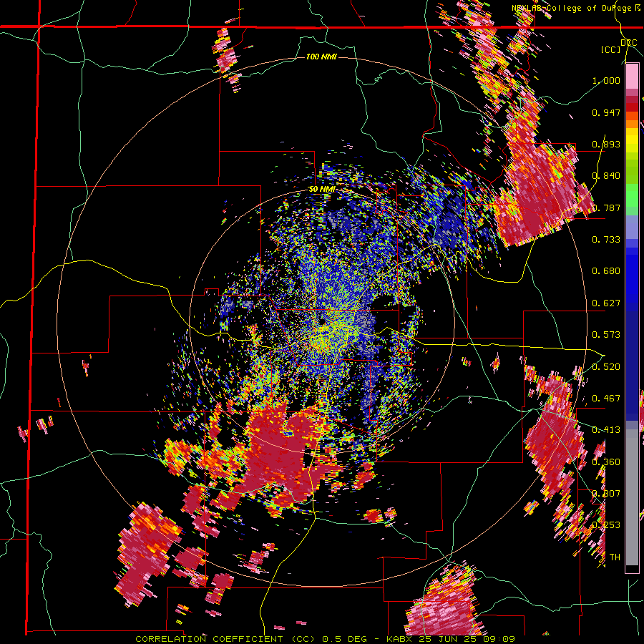
Task: Click the 0.947 legend value
Action: (606, 112)
